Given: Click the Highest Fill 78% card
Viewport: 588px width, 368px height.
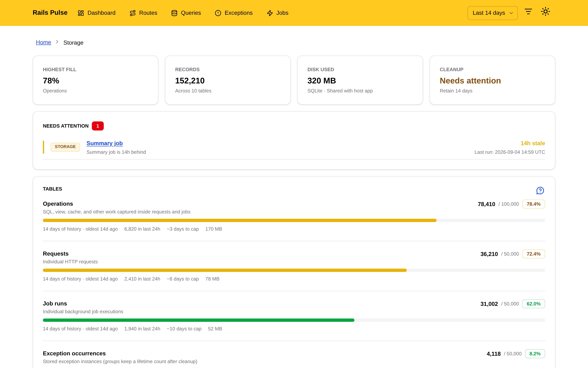Looking at the screenshot, I should point(96,80).
